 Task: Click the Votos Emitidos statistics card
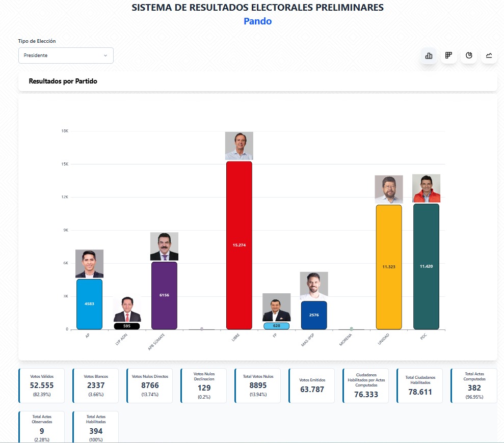311,385
